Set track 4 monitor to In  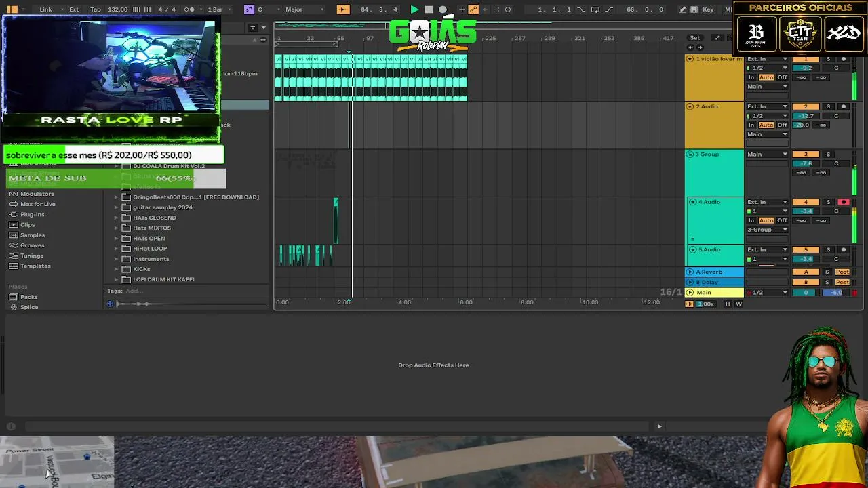(x=751, y=220)
